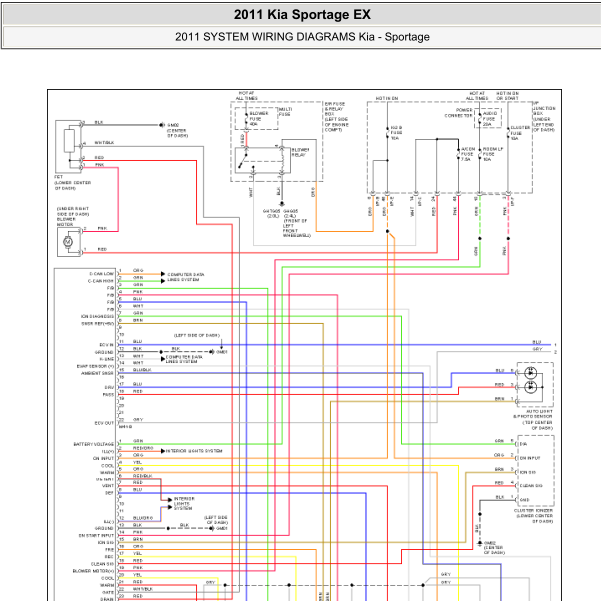Click the 'ILL(+)' pin label
Viewport: 601px width, 601px height.
[108, 452]
